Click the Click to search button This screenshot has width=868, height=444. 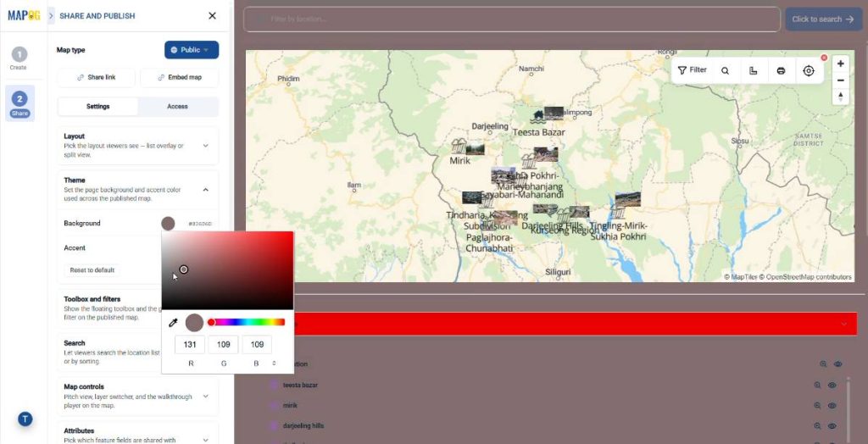823,19
